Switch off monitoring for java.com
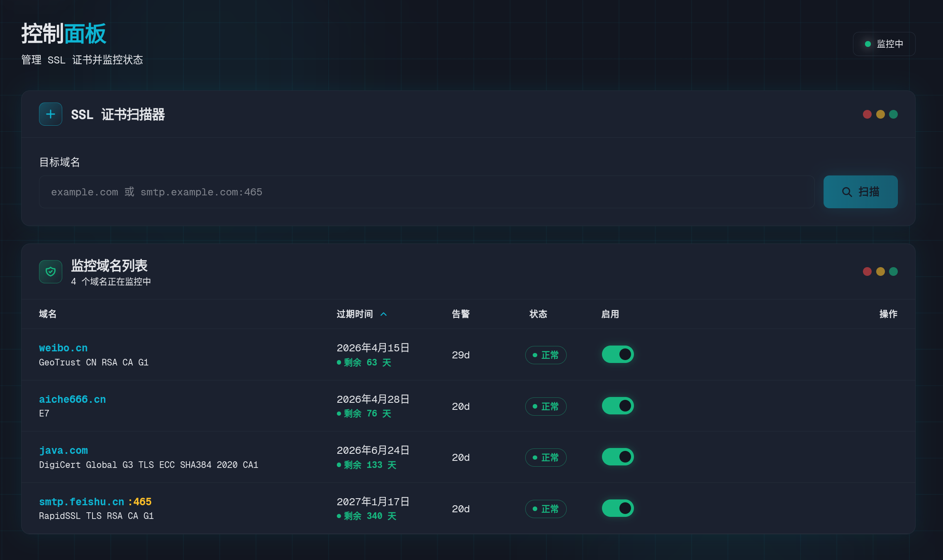This screenshot has width=943, height=560. tap(618, 457)
